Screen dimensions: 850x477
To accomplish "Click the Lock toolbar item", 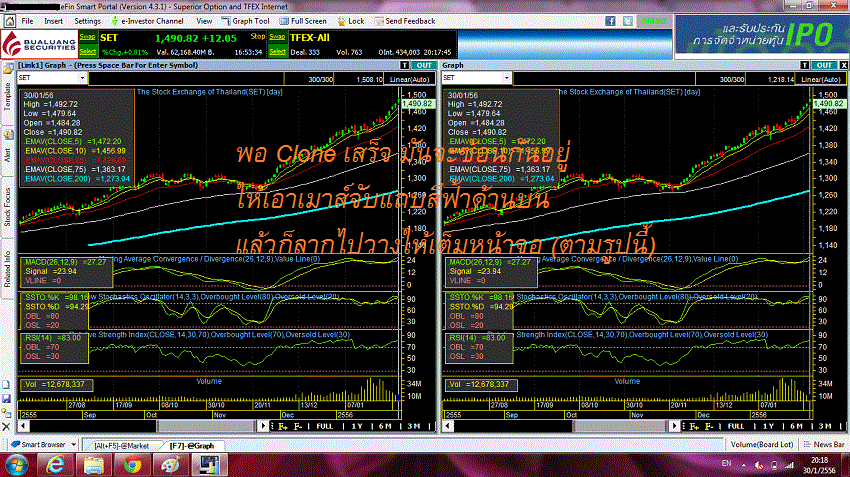I will (x=351, y=21).
